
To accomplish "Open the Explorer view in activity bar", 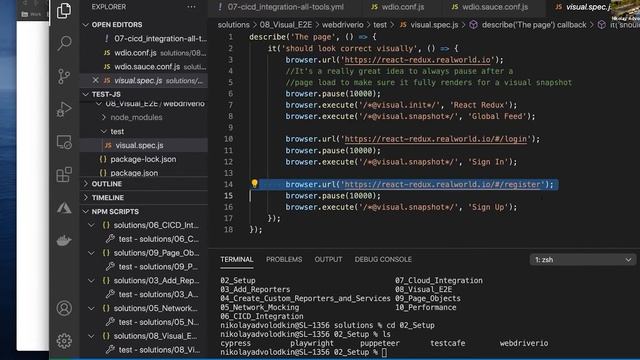I will point(64,10).
